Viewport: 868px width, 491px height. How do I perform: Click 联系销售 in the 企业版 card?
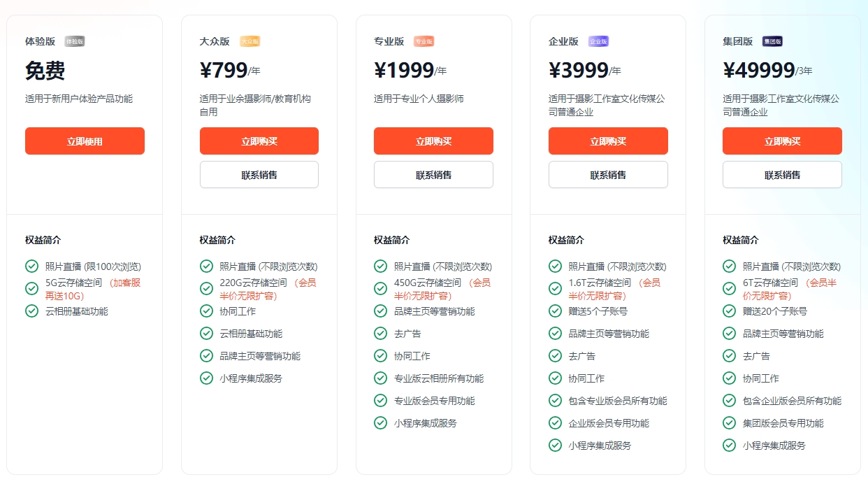[607, 174]
